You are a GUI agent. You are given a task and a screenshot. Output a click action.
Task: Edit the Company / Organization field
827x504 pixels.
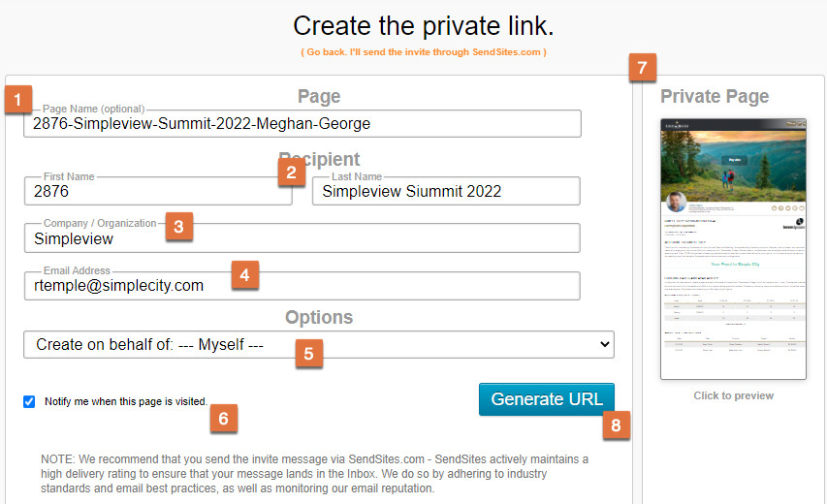click(x=302, y=238)
